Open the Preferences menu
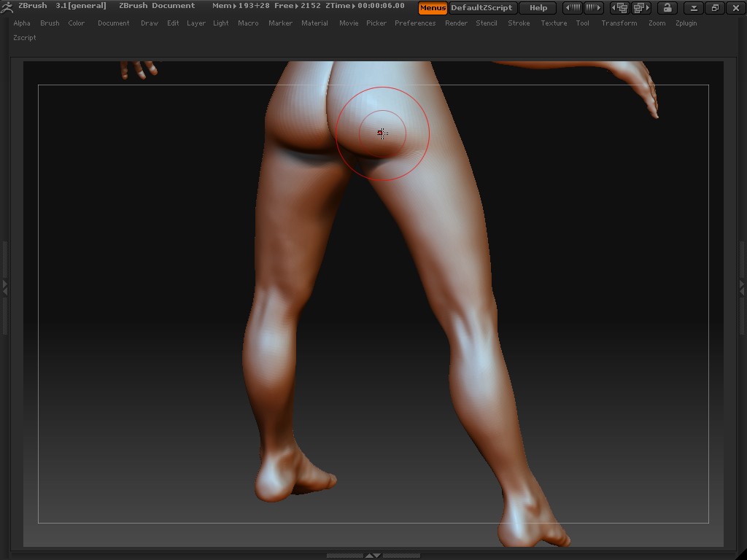The image size is (747, 560). tap(415, 23)
